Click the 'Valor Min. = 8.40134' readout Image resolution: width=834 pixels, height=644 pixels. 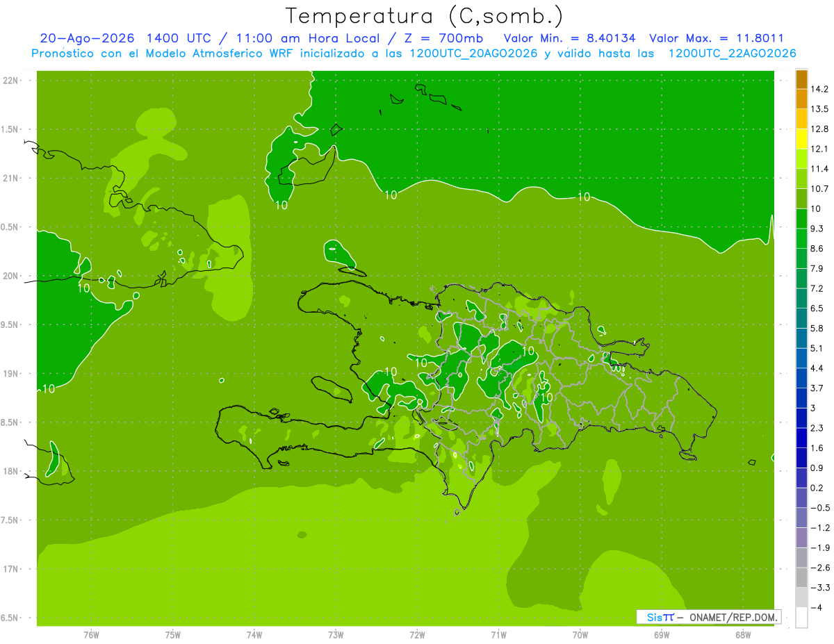[569, 38]
